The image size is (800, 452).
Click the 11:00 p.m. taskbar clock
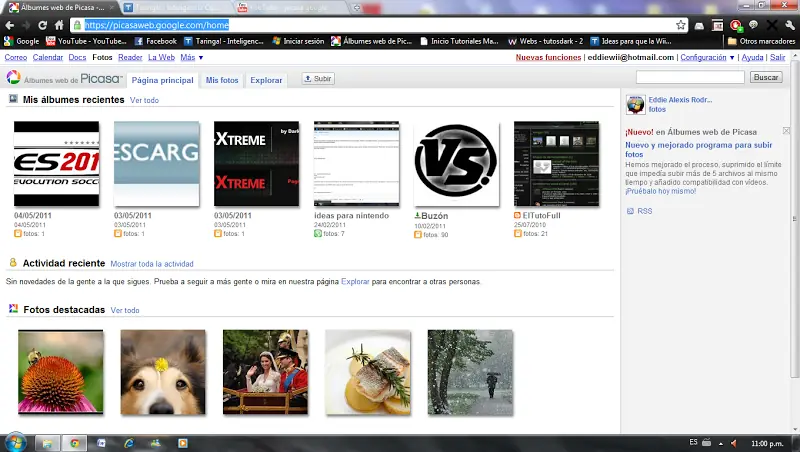tap(767, 443)
